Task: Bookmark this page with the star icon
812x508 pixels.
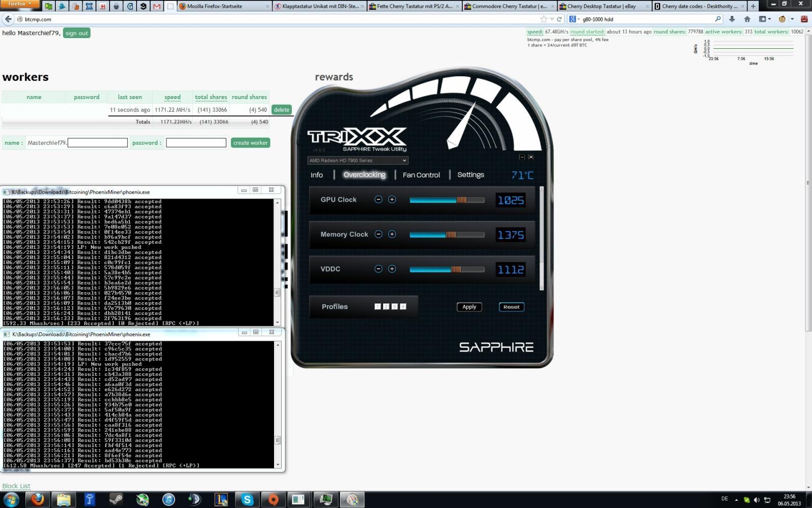Action: tap(544, 19)
